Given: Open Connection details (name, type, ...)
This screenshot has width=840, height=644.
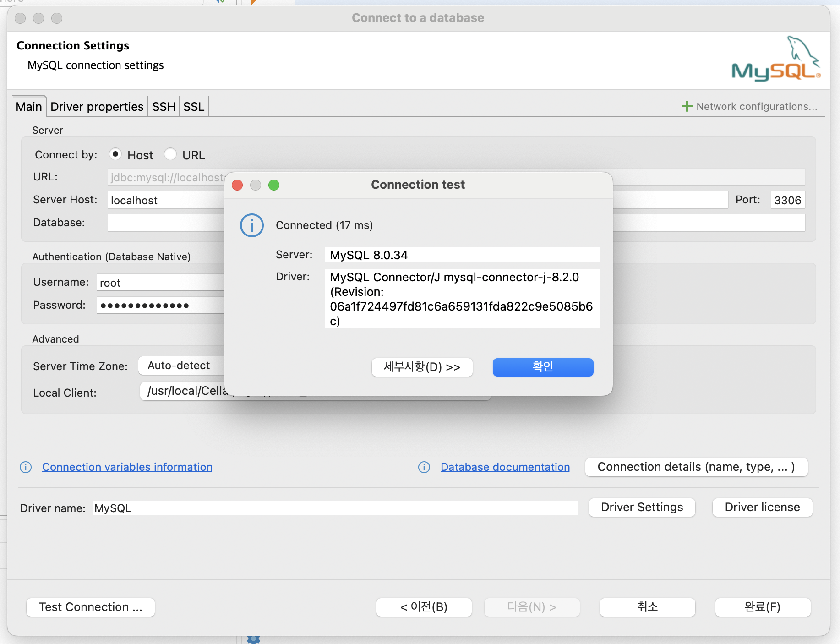Looking at the screenshot, I should 697,467.
